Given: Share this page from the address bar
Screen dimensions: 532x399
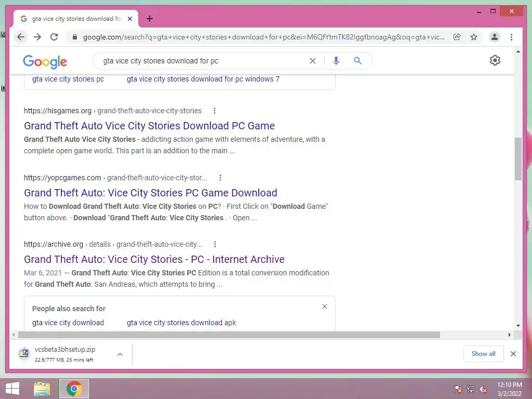Looking at the screenshot, I should coord(457,37).
